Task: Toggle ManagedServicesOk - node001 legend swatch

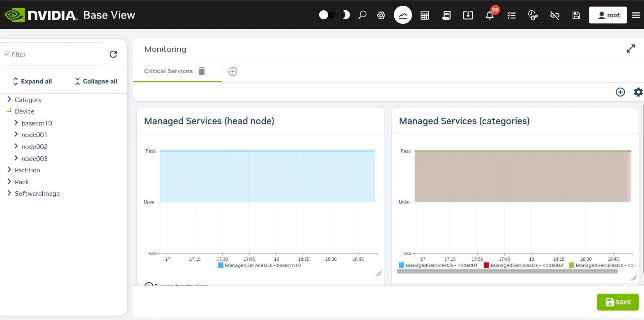Action: coord(401,265)
